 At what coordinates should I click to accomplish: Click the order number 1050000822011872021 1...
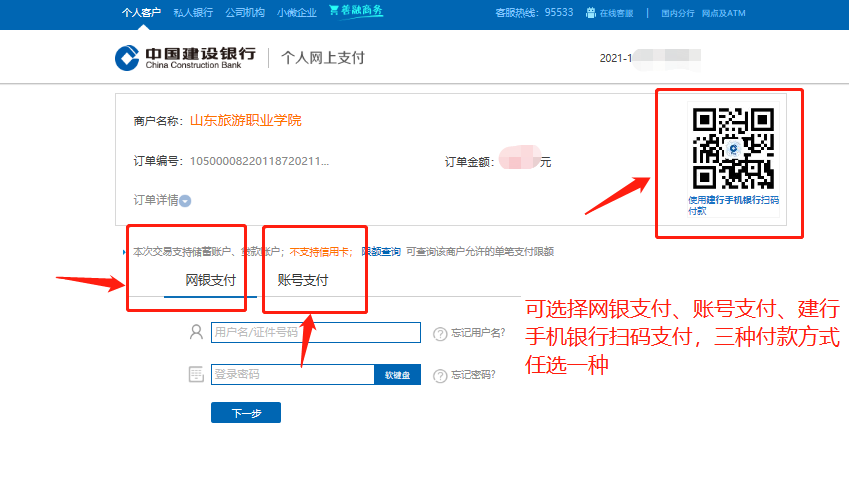[259, 161]
